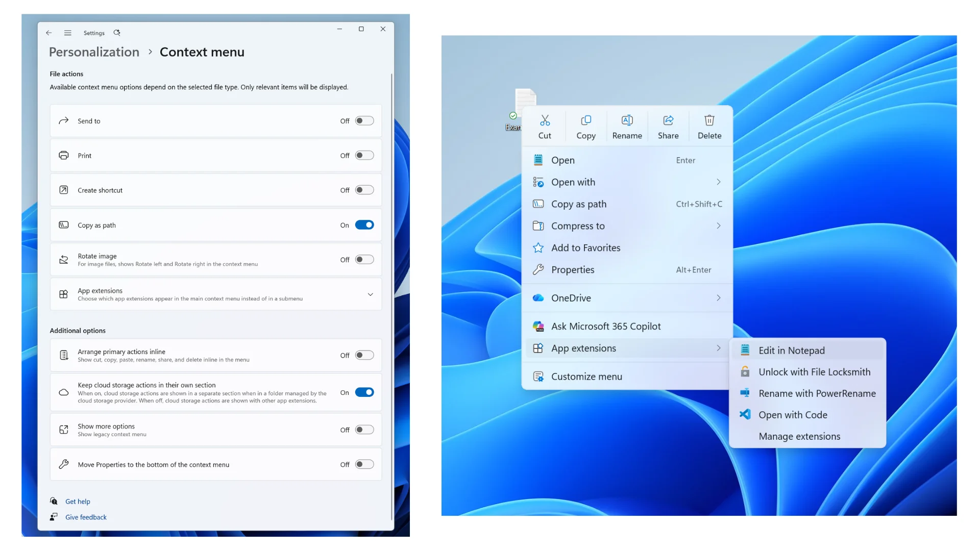Disable Keep cloud storage actions toggle
Image resolution: width=980 pixels, height=551 pixels.
click(364, 392)
